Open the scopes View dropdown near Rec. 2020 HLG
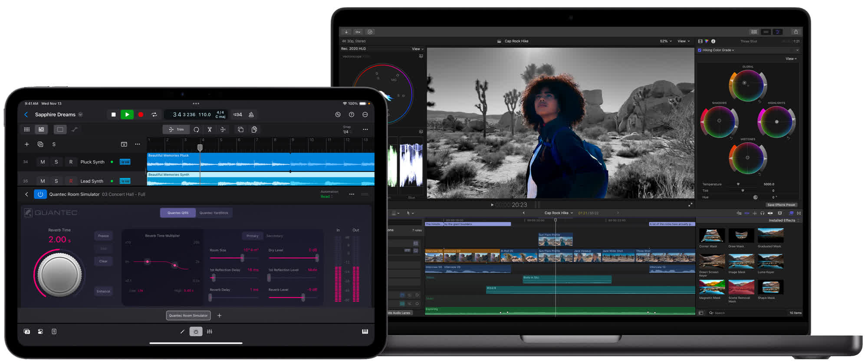Screen dimensions: 868x364 pyautogui.click(x=418, y=49)
